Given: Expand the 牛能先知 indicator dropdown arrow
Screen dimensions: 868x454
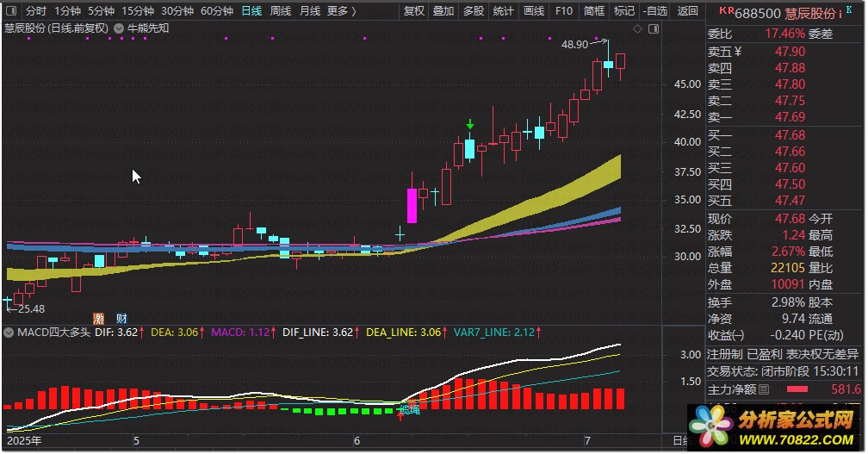Looking at the screenshot, I should (119, 28).
